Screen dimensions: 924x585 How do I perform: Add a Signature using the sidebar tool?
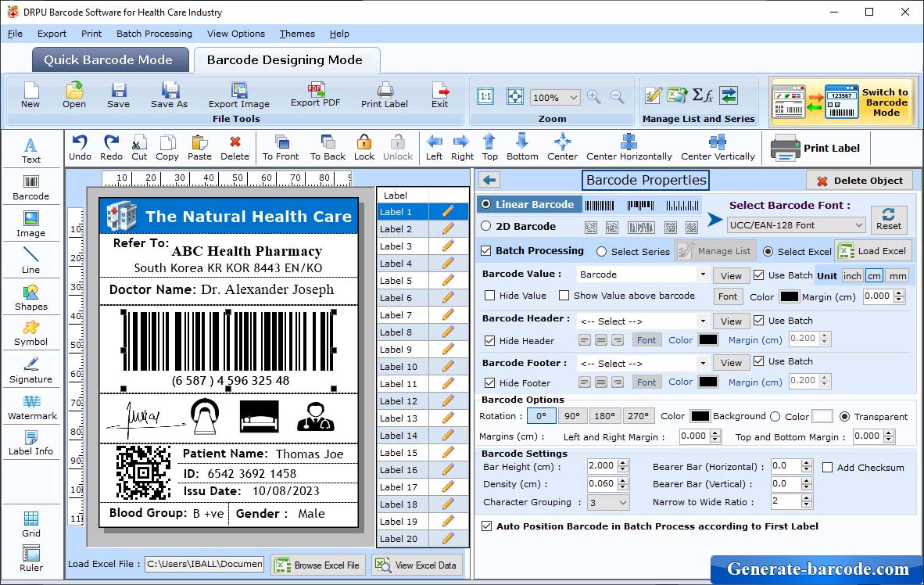31,371
